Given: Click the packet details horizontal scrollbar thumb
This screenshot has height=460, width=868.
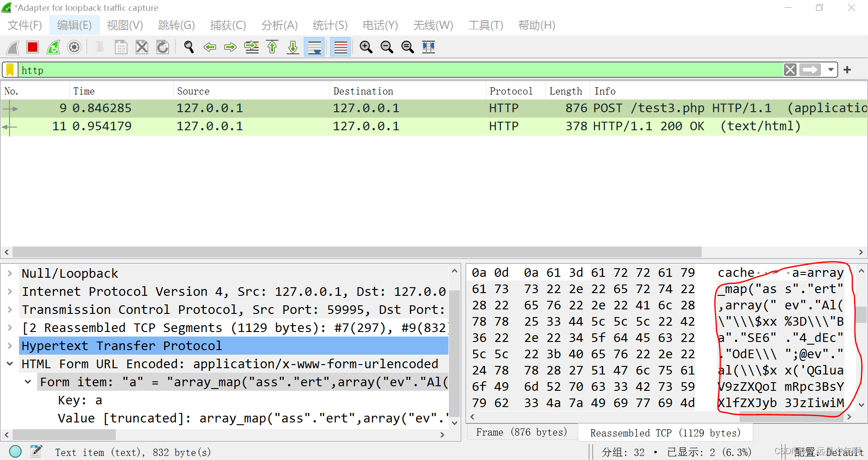Looking at the screenshot, I should click(x=64, y=435).
